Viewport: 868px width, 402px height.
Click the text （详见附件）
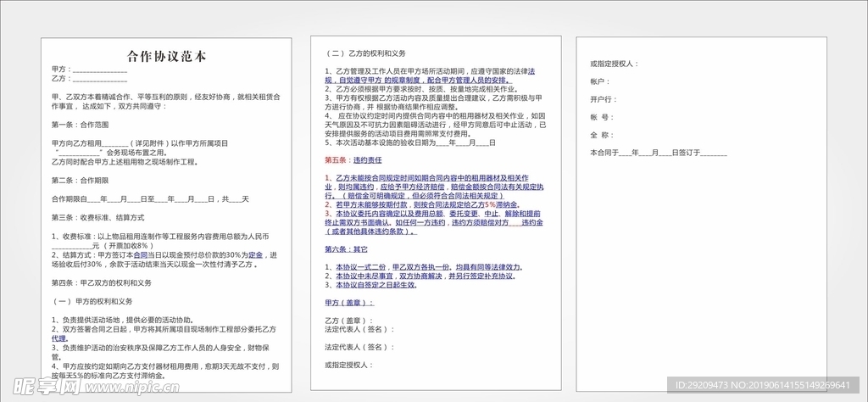[x=148, y=143]
